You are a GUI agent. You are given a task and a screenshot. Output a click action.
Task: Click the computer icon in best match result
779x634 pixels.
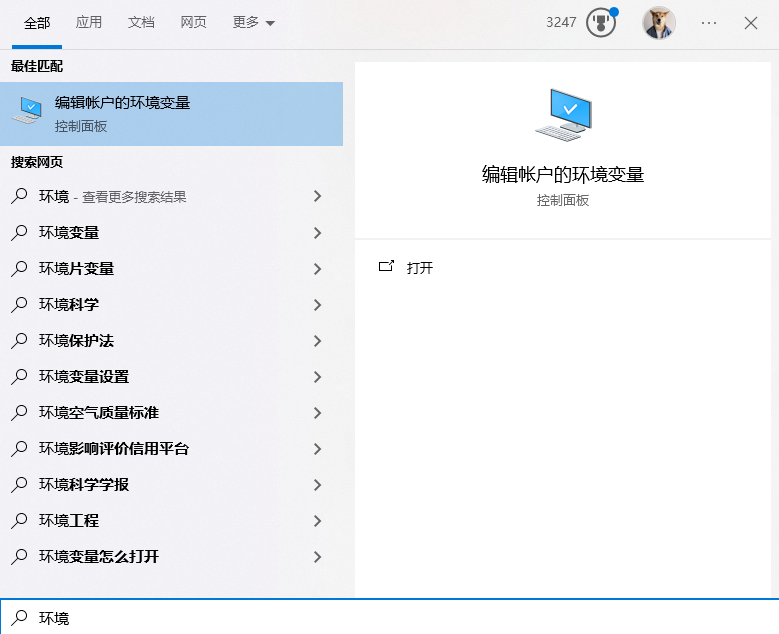27,113
